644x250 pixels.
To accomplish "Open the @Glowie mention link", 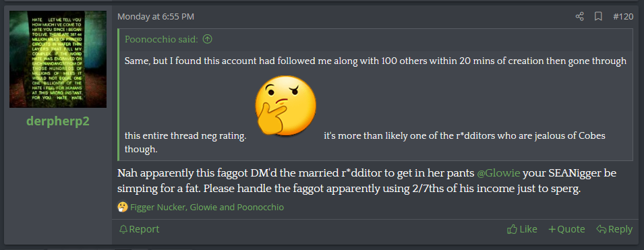I will 498,173.
